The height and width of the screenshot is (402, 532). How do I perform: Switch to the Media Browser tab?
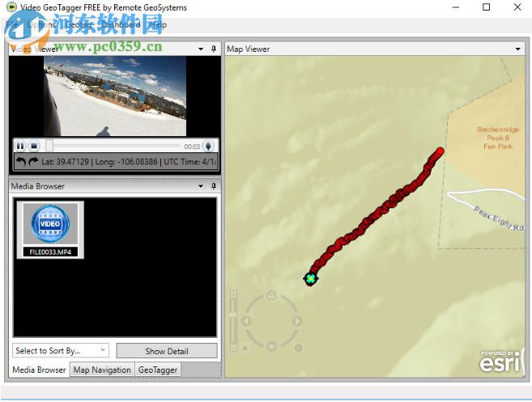pos(39,370)
